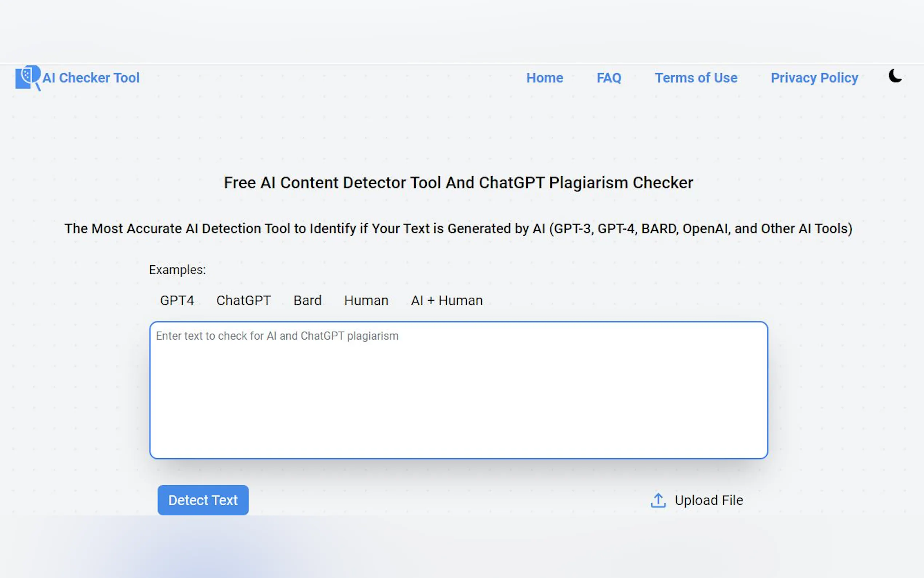Focus the plagiarism check text area
Viewport: 924px width, 578px height.
pos(458,397)
